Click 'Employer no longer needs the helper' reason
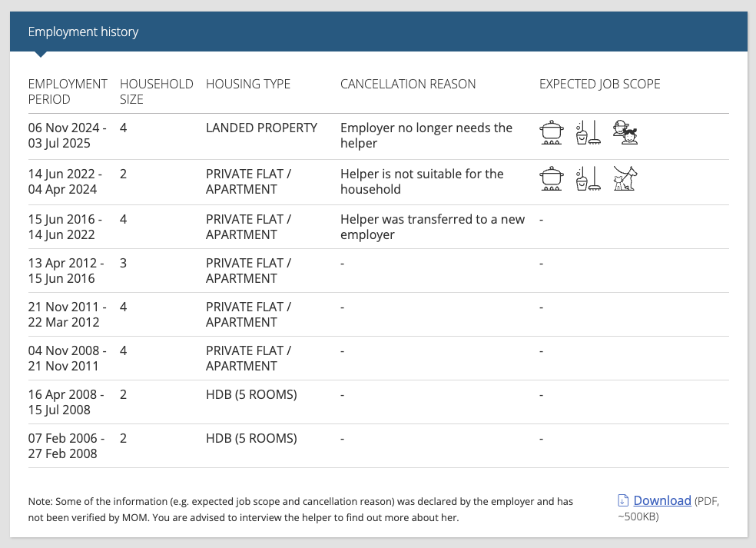Image resolution: width=756 pixels, height=548 pixels. [x=426, y=135]
